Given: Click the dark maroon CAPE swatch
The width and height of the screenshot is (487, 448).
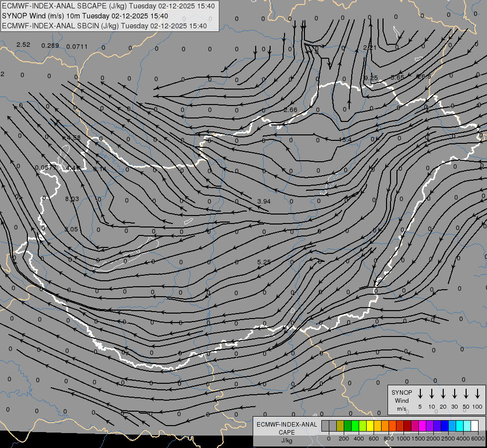Looking at the screenshot, I should [407, 426].
